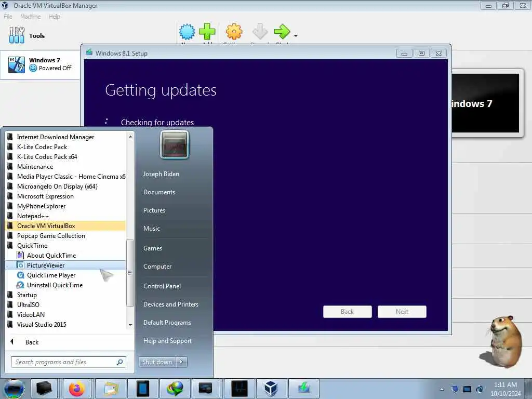Image resolution: width=532 pixels, height=399 pixels.
Task: Click the search magnifier icon in Start menu
Action: [x=119, y=362]
